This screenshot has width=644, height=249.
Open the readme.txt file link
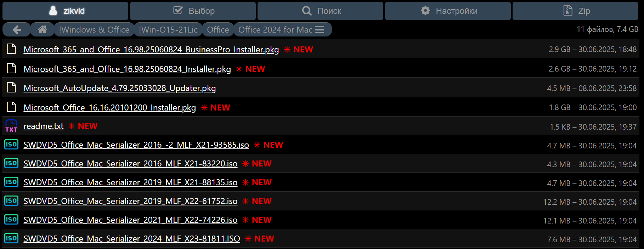point(44,126)
